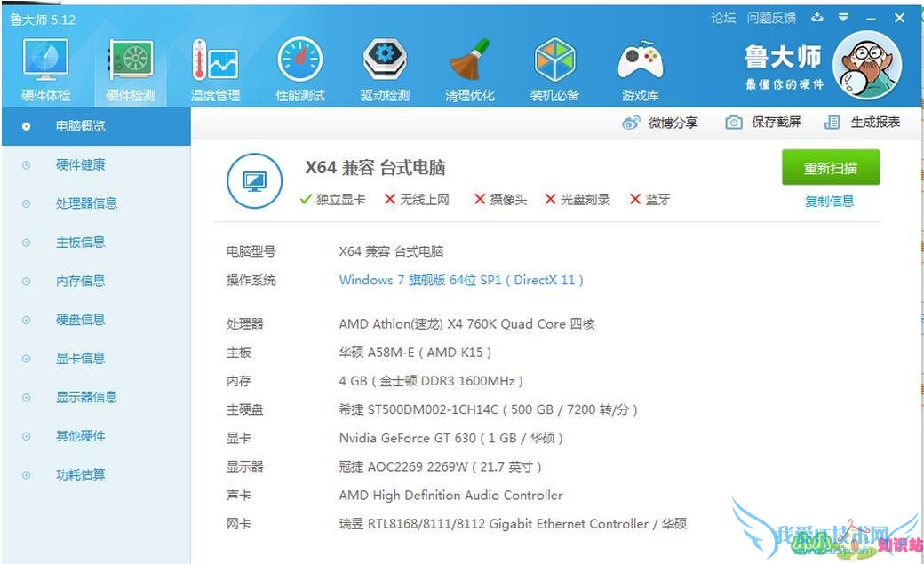Open 温度管理 temperature management icon
This screenshot has width=924, height=564.
(215, 60)
